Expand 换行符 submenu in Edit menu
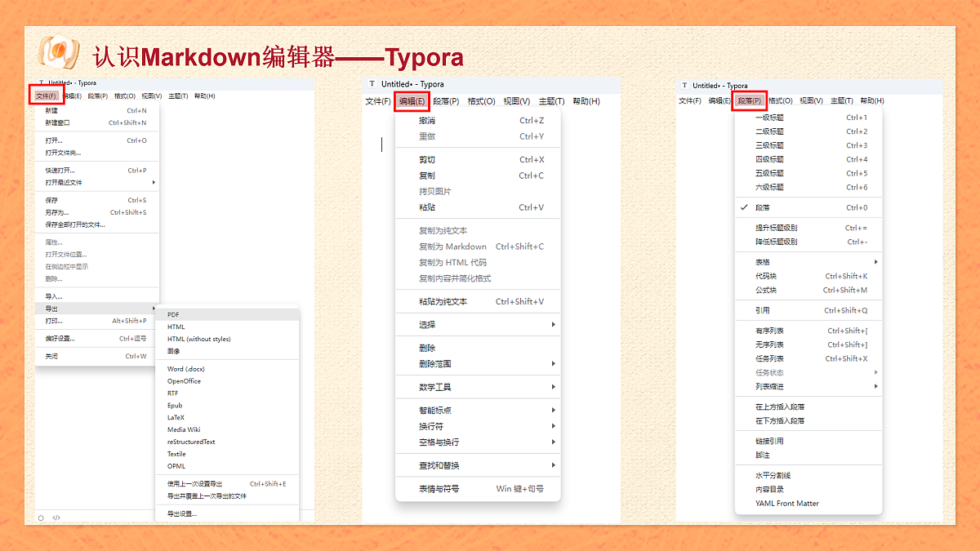The width and height of the screenshot is (980, 551). (x=478, y=426)
